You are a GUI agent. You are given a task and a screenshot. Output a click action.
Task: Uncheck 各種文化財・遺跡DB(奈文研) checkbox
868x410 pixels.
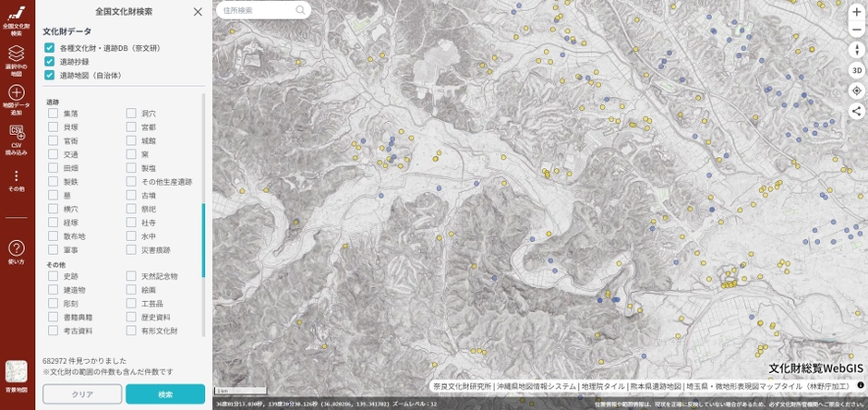point(50,48)
